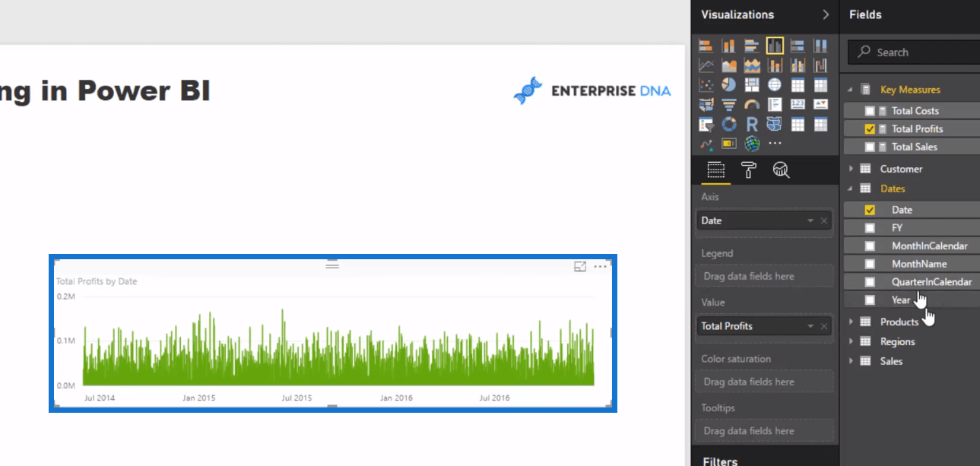Screen dimensions: 980x466
Task: Click the Legend field drop well
Action: pyautogui.click(x=766, y=276)
